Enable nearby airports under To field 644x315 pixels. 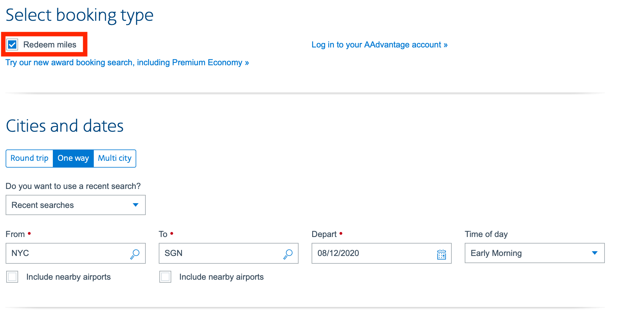tap(165, 277)
